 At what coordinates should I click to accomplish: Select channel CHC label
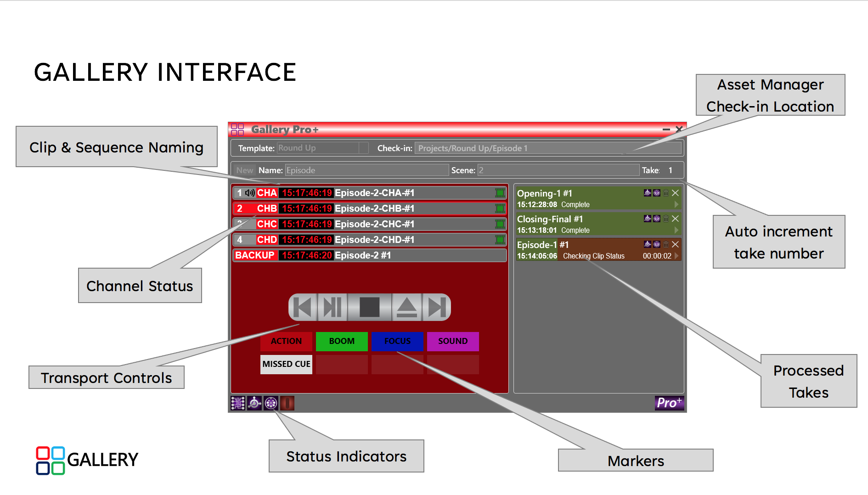267,224
